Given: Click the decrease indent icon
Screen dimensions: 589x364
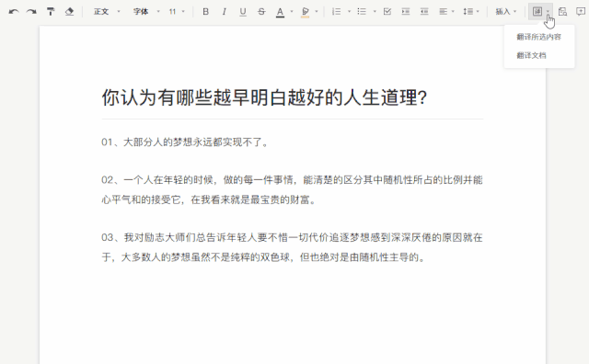Looking at the screenshot, I should (x=424, y=12).
